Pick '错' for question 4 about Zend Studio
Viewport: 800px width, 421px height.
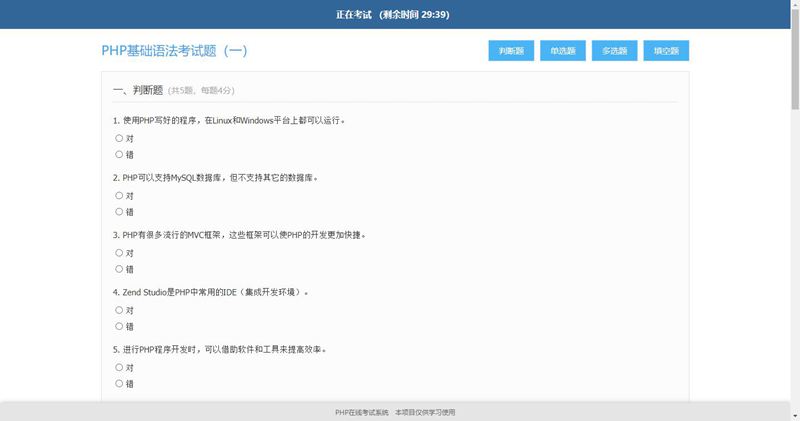(x=119, y=326)
